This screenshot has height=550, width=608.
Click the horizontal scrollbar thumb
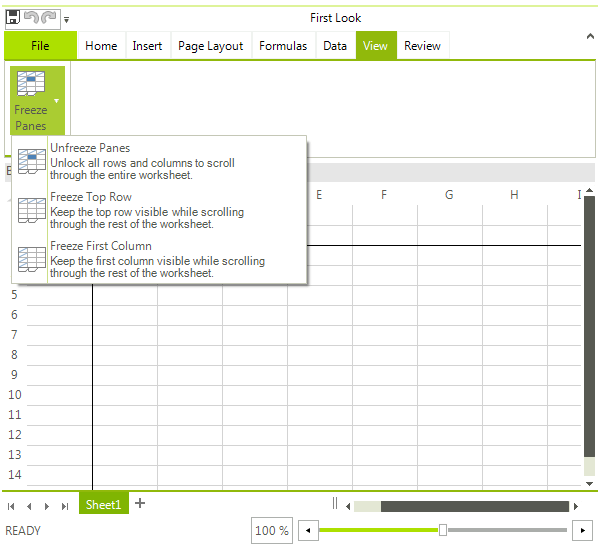point(475,507)
